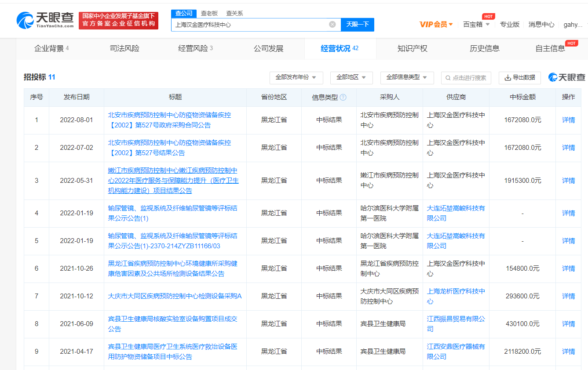Image resolution: width=588 pixels, height=370 pixels.
Task: Open the 百宝箱 dropdown menu
Action: point(476,25)
